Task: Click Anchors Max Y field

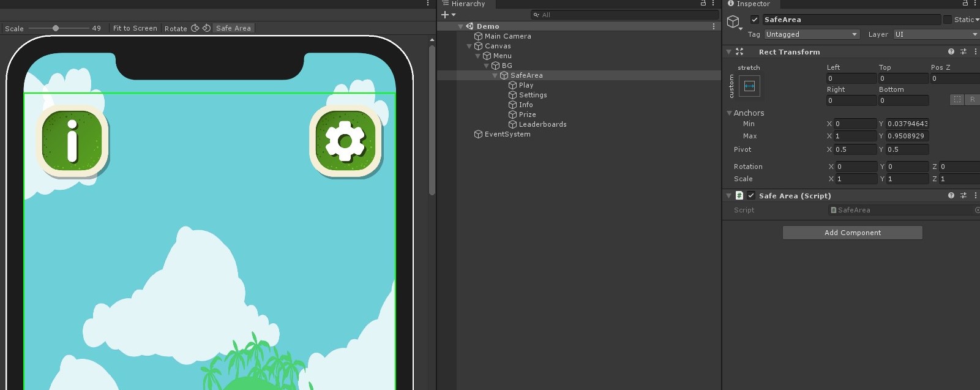Action: click(x=907, y=136)
